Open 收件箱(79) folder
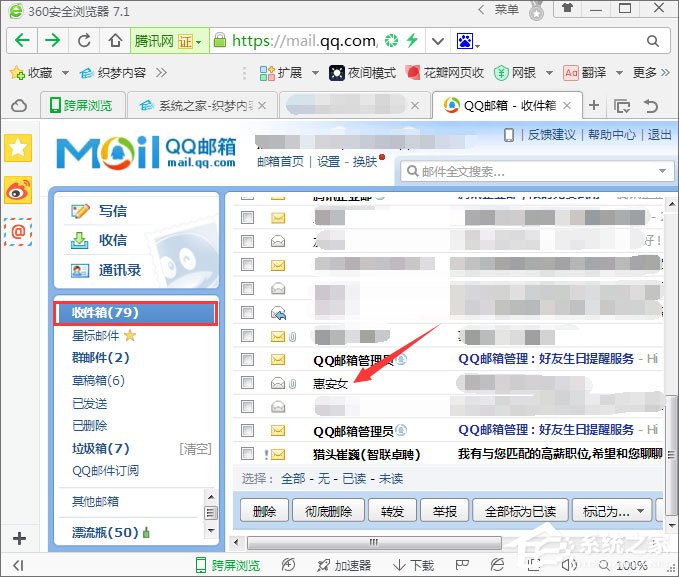 tap(135, 313)
